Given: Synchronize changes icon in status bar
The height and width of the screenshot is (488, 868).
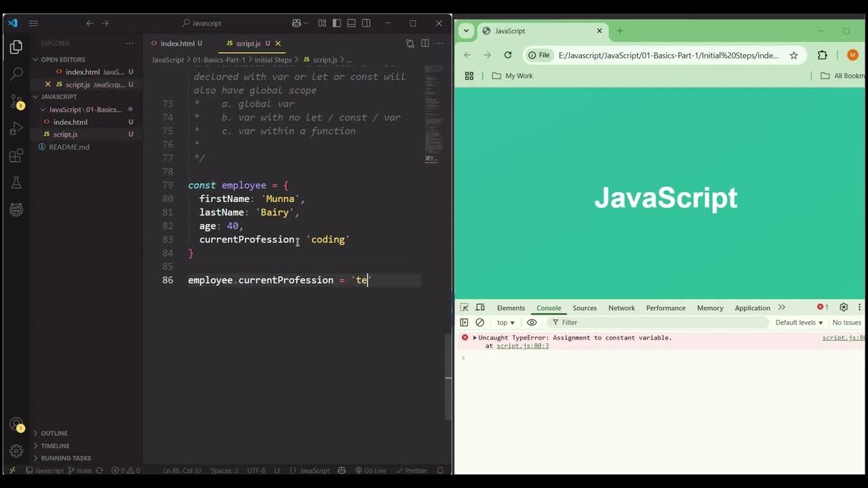Looking at the screenshot, I should click(x=100, y=470).
